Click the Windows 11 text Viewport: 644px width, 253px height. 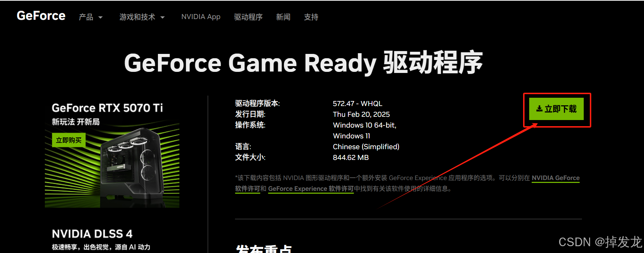[x=352, y=136]
